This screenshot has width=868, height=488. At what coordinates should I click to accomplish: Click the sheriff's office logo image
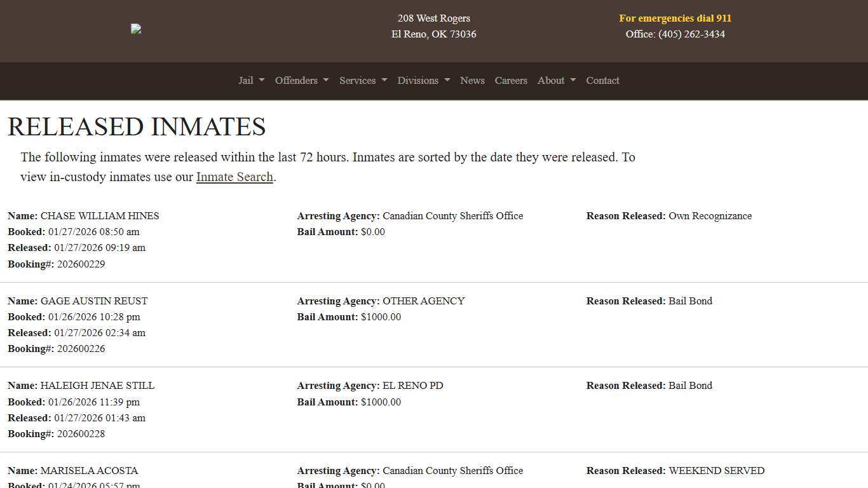[135, 29]
